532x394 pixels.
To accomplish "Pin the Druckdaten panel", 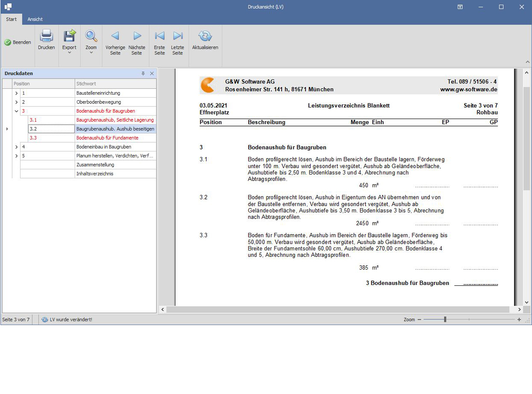I will [143, 74].
